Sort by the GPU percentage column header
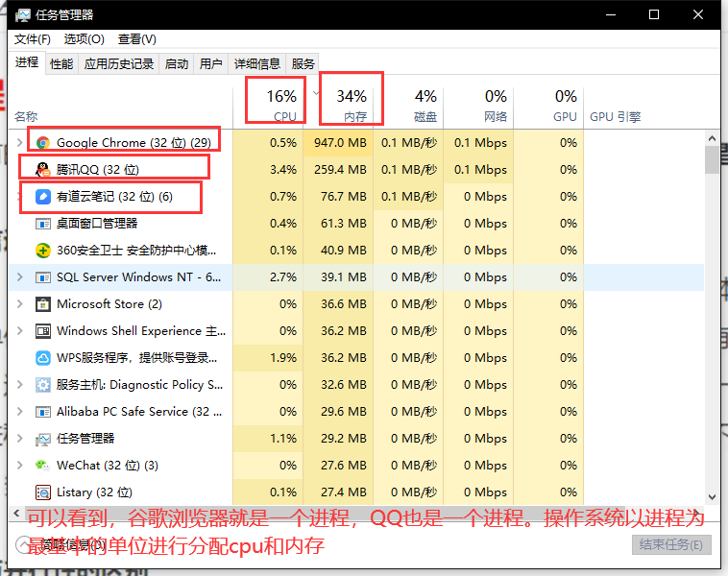This screenshot has width=728, height=576. [548, 105]
